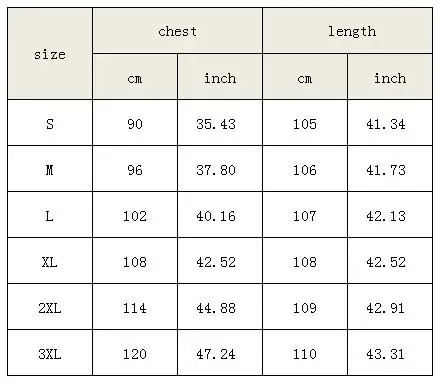The width and height of the screenshot is (440, 384).
Task: Select the S size row label
Action: (x=50, y=123)
